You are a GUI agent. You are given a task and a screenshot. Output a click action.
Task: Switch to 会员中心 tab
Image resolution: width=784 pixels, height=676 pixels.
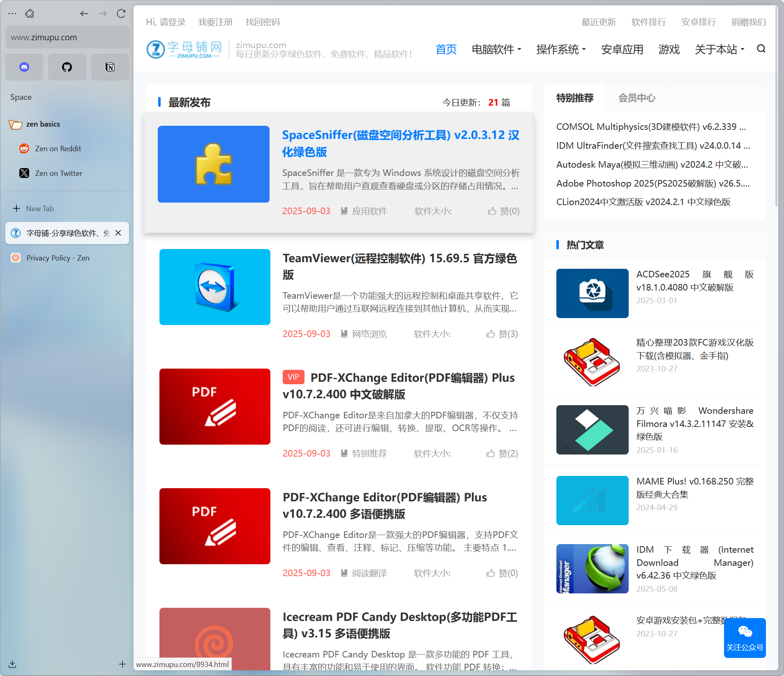pos(637,98)
